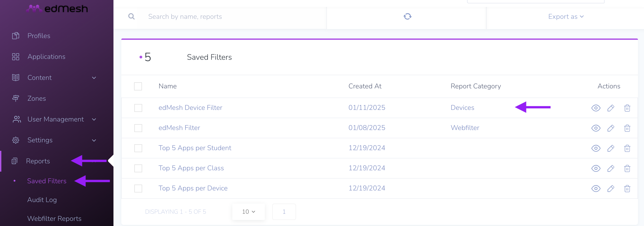
Task: Open the Top 5 Apps per Class link
Action: [x=191, y=168]
